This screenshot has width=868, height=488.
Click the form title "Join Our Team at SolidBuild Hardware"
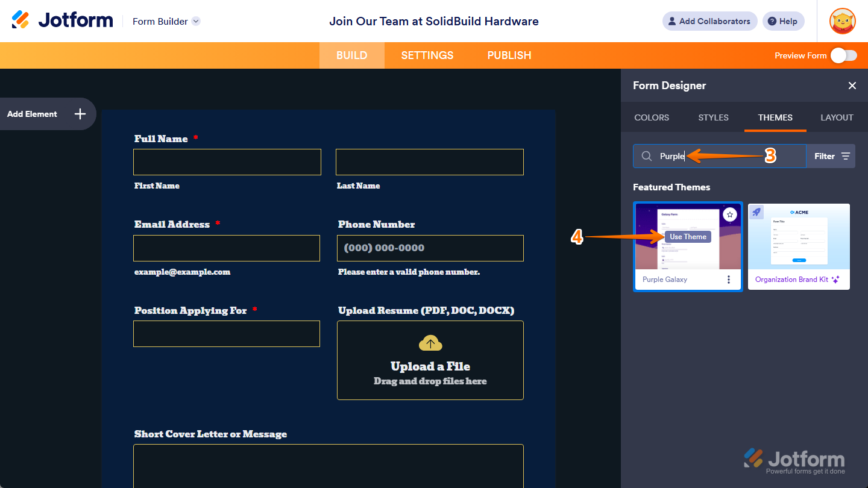(434, 21)
